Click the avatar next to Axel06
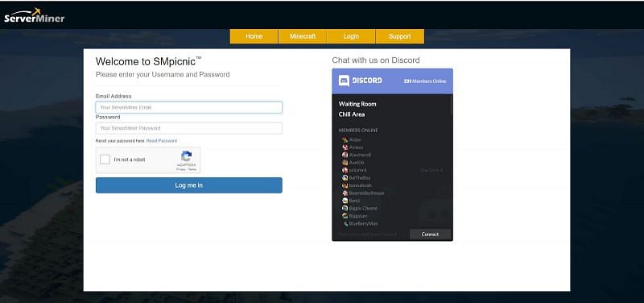The image size is (644, 303). coord(345,163)
